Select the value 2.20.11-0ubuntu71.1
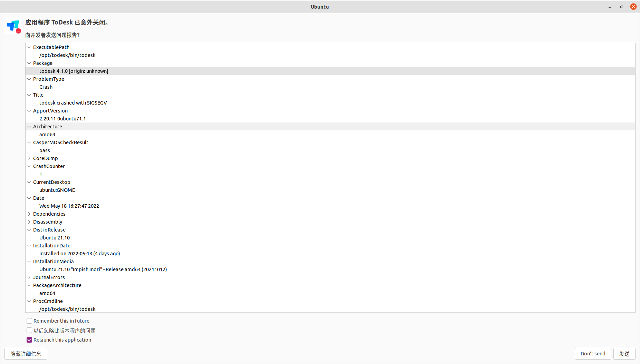640x364 pixels. pos(62,119)
